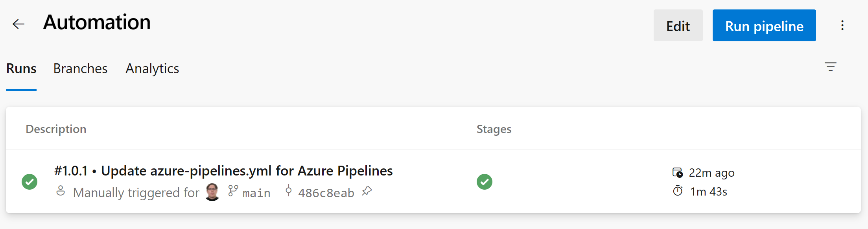
Task: Switch to the Branches tab
Action: click(80, 68)
